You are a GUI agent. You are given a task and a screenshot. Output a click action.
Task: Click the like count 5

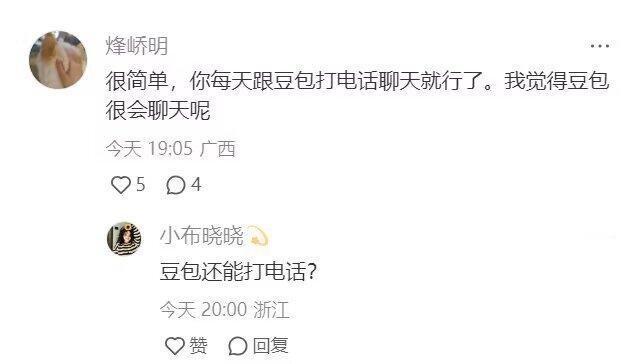point(141,185)
